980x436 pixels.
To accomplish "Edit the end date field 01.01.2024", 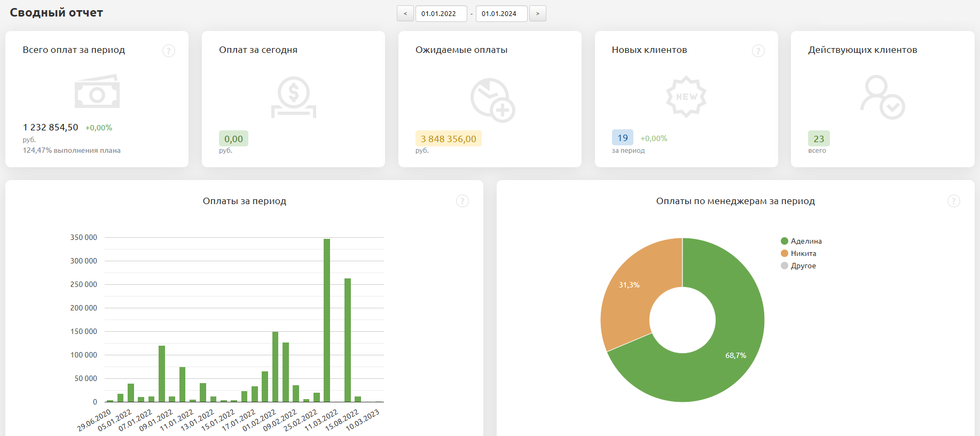I will 501,13.
